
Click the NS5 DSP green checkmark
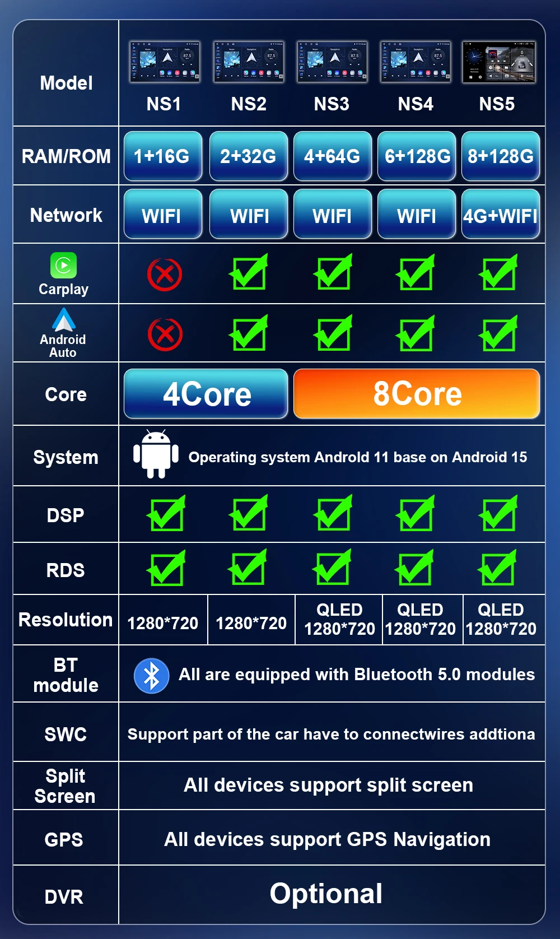(498, 513)
